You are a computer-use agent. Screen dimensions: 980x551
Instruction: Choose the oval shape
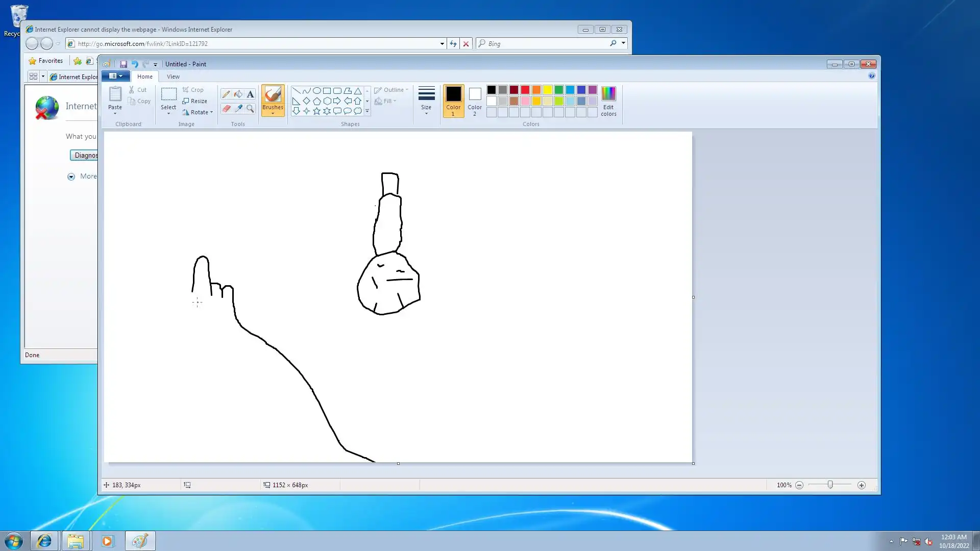click(316, 90)
